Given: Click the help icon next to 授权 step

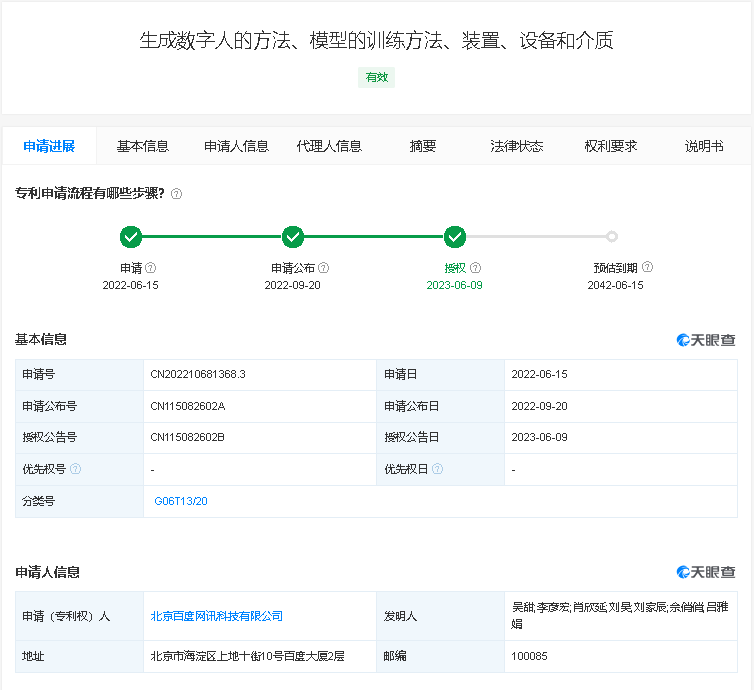Looking at the screenshot, I should click(476, 268).
